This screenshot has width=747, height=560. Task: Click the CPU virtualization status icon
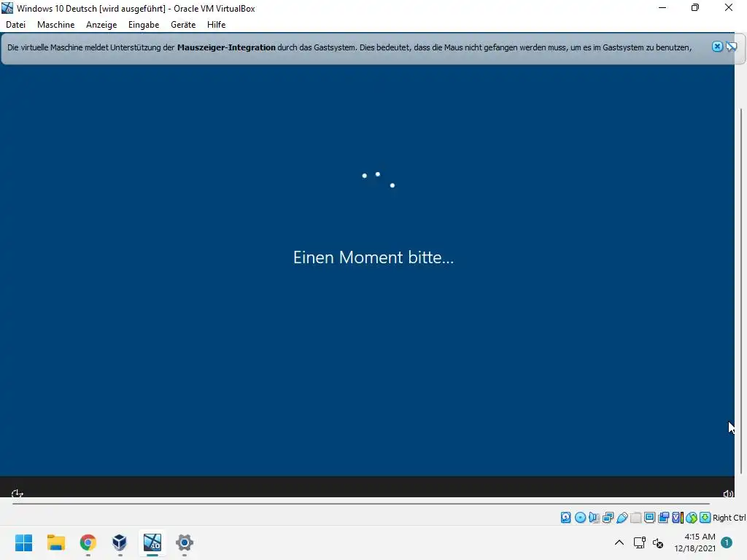click(x=677, y=518)
